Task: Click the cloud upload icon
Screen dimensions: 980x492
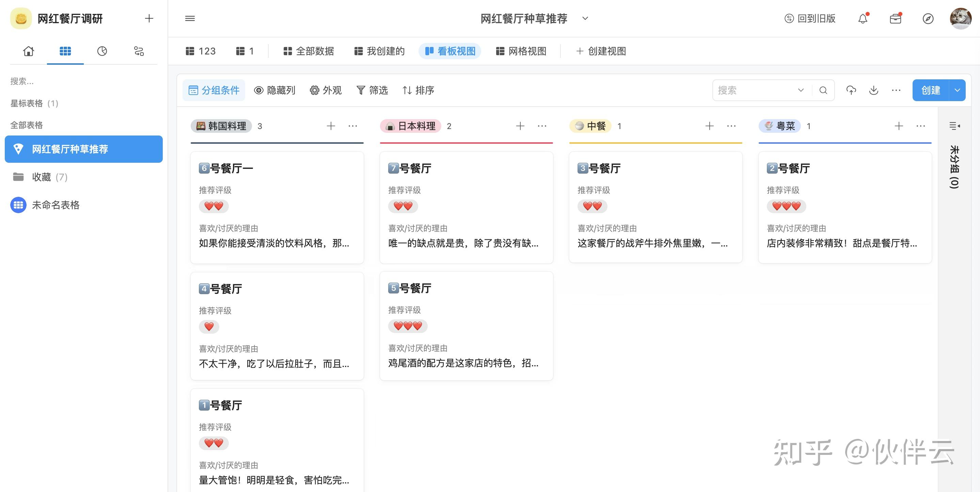Action: point(851,90)
